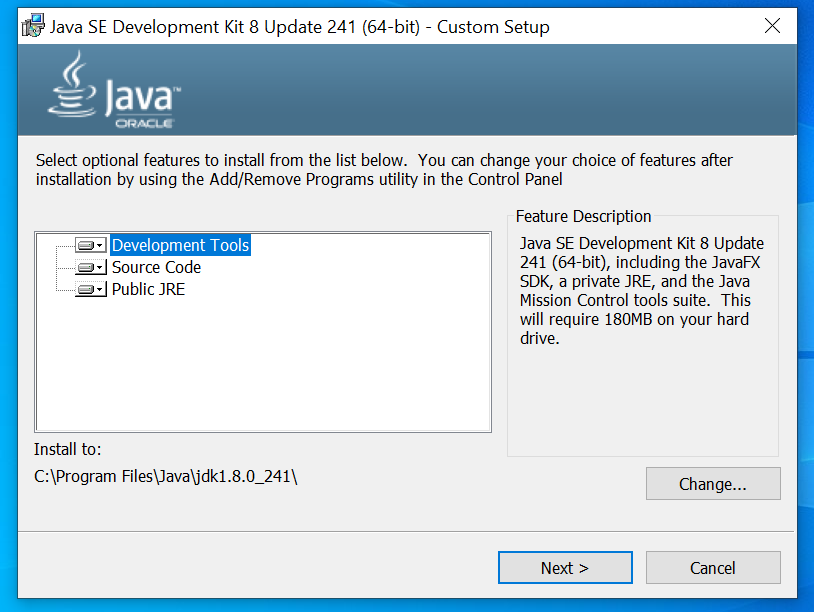Click the 'will require 180MB on your hard' text

click(634, 319)
